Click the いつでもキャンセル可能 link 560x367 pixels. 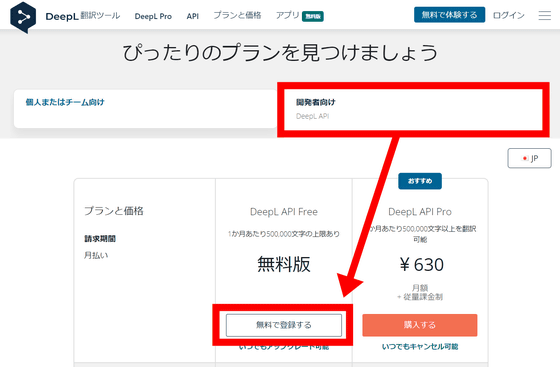[420, 347]
